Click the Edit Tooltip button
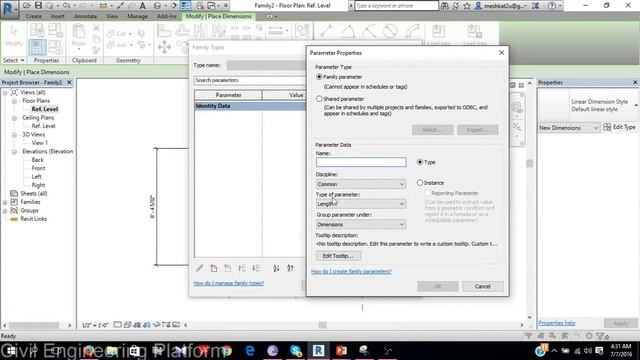 pos(338,256)
